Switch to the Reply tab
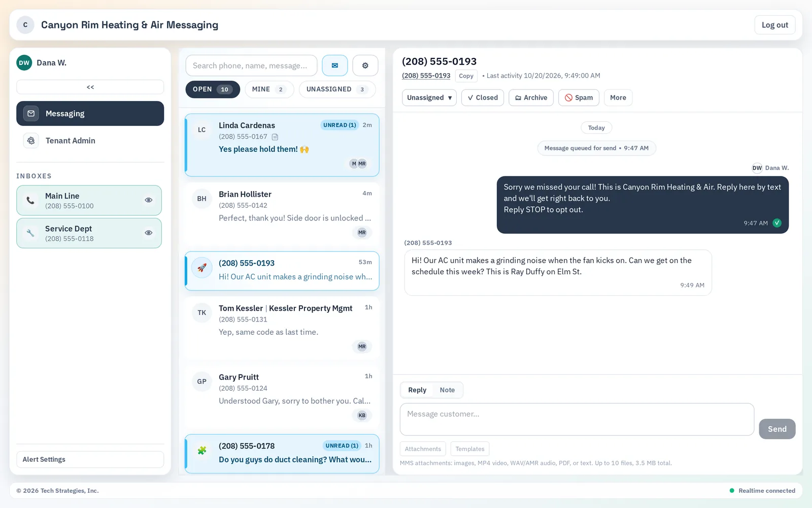This screenshot has height=508, width=812. (x=417, y=390)
